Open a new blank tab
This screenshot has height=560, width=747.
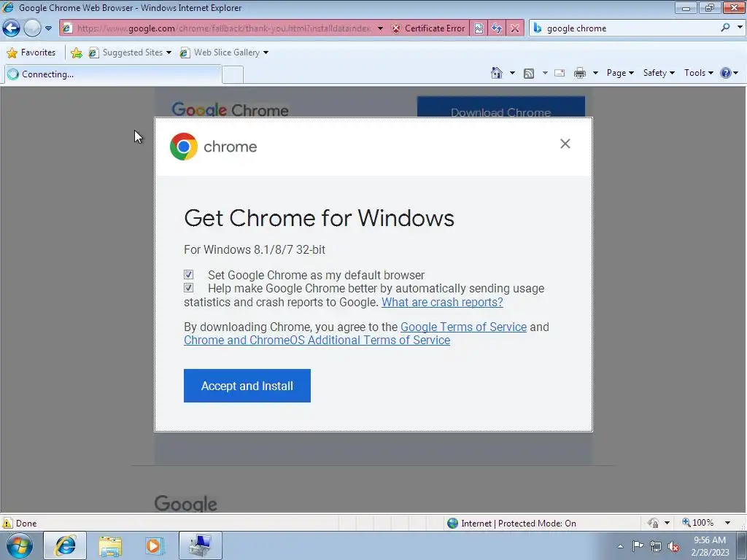pyautogui.click(x=233, y=75)
